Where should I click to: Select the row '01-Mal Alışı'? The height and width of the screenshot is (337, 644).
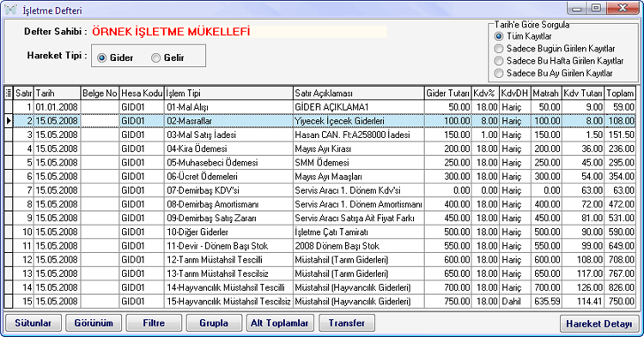(320, 107)
